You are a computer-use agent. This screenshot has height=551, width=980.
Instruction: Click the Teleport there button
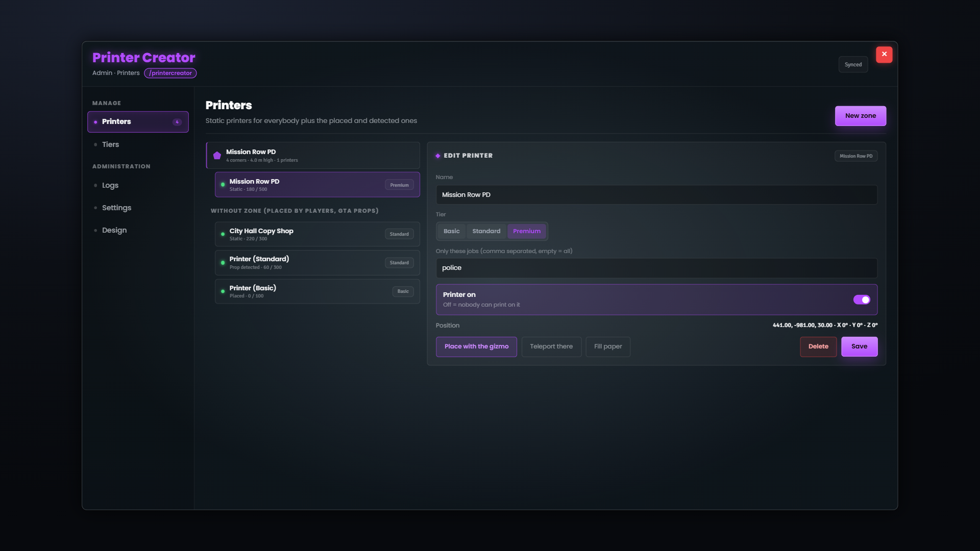(x=551, y=347)
